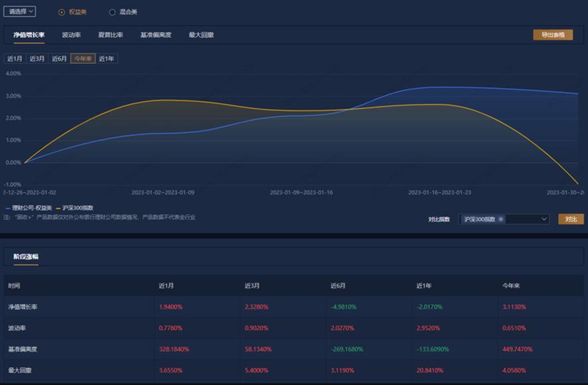
Task: Open the 最大回撤 tab
Action: tap(202, 35)
